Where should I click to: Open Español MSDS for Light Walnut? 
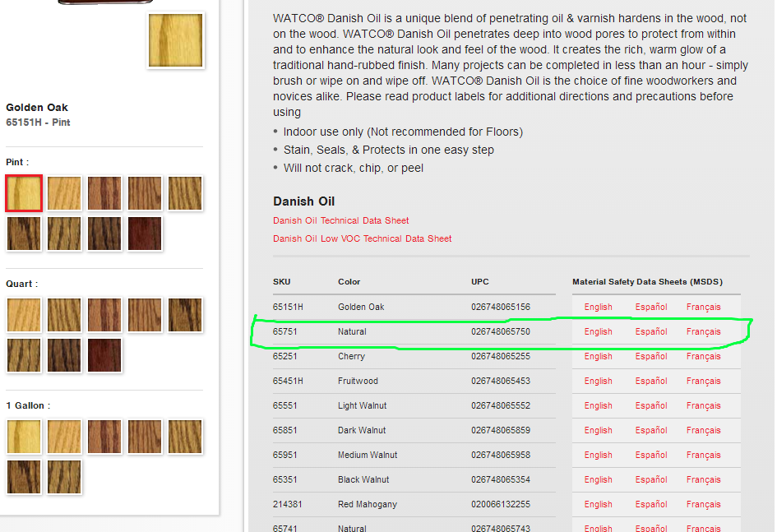651,405
